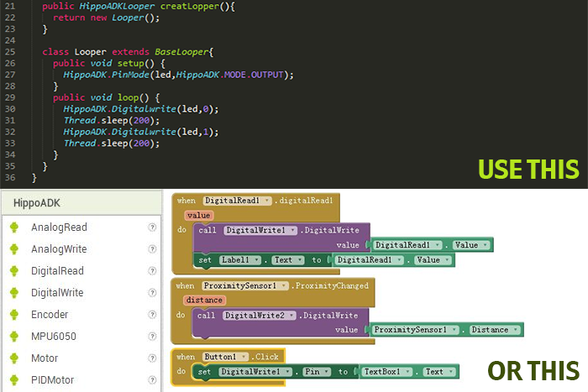The image size is (588, 392).
Task: Open Text property dropdown beside Label1
Action: coord(288,259)
